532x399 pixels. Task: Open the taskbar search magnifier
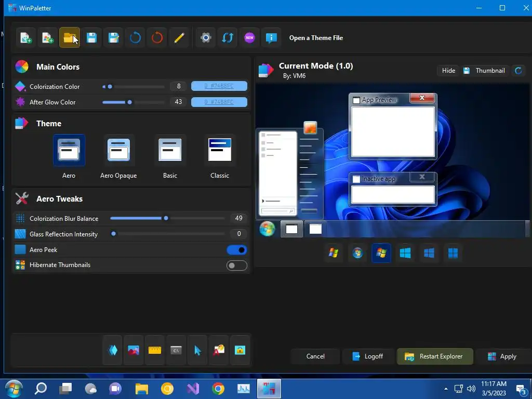pos(41,389)
